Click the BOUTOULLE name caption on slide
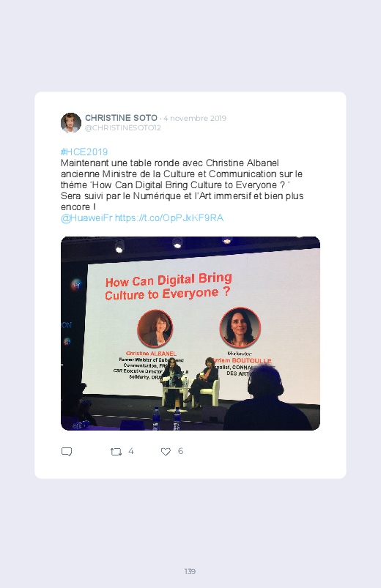The width and height of the screenshot is (381, 588). click(x=251, y=360)
